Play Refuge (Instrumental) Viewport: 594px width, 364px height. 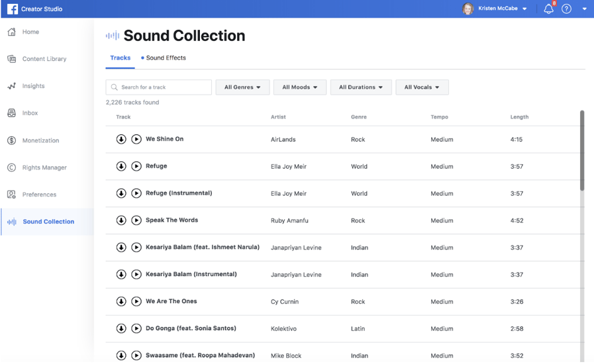(136, 193)
